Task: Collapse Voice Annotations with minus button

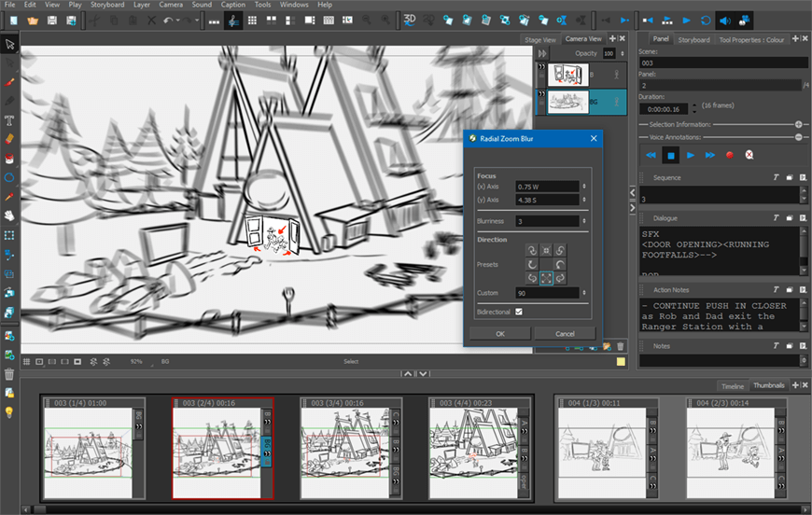Action: [798, 137]
